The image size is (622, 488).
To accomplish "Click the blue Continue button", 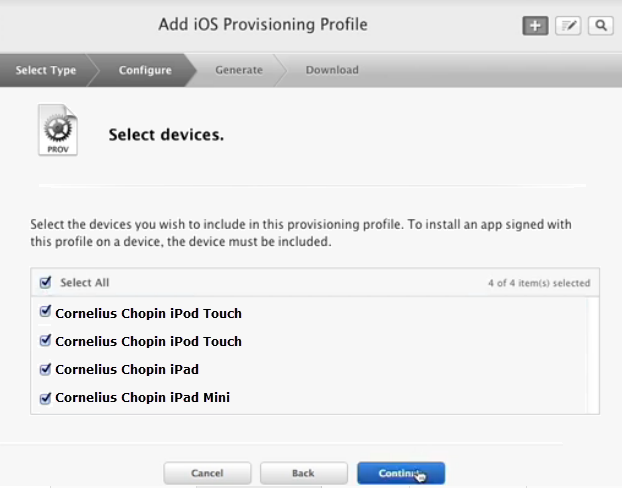I will tap(401, 473).
